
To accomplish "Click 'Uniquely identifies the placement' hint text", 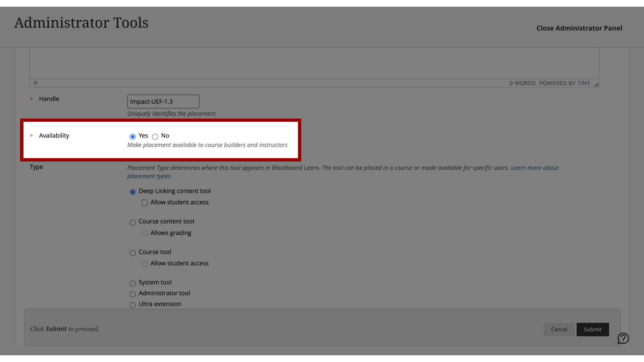I will click(x=171, y=114).
